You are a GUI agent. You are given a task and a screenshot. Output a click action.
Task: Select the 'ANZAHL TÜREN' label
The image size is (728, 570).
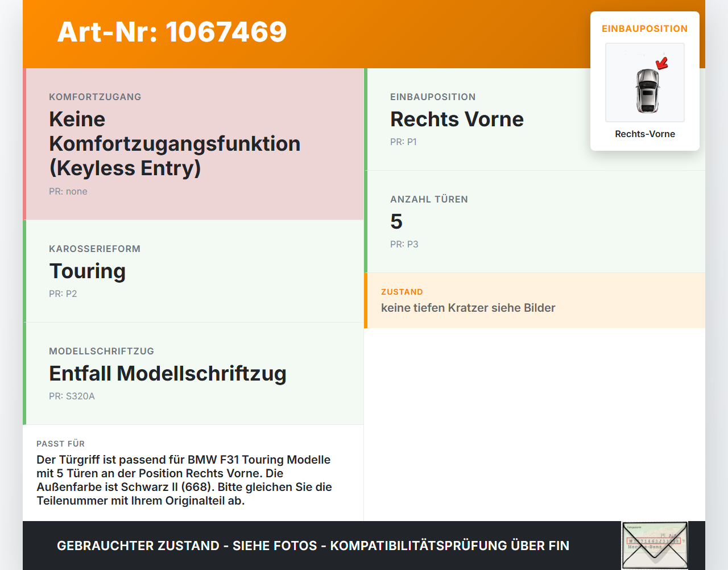pyautogui.click(x=429, y=200)
